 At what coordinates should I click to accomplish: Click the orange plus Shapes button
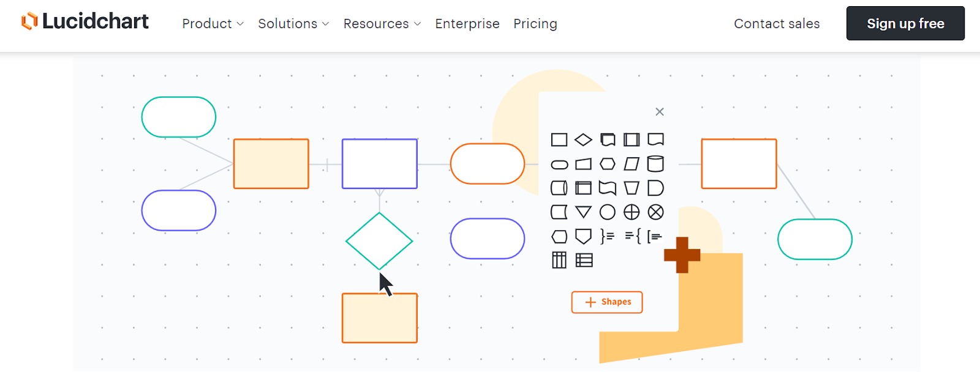(x=607, y=302)
